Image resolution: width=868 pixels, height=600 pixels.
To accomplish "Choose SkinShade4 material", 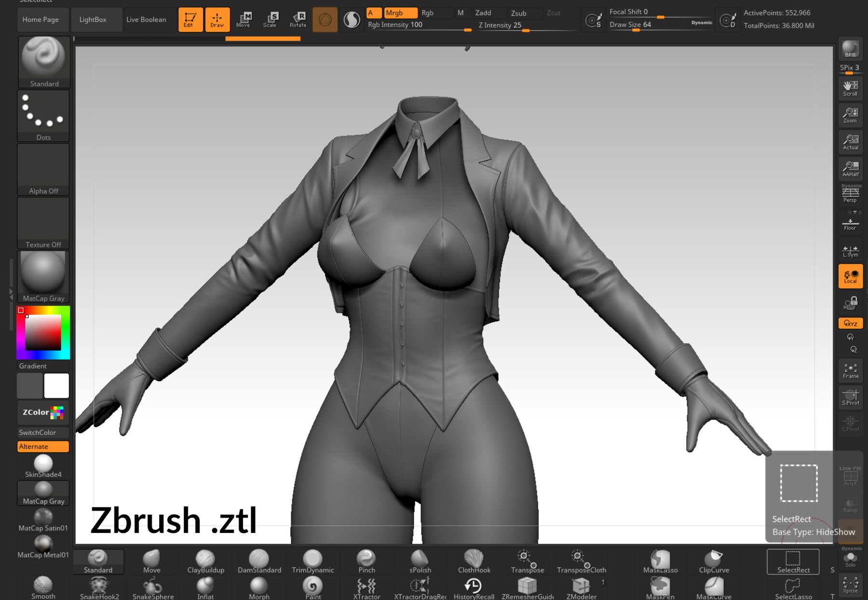I will (43, 467).
